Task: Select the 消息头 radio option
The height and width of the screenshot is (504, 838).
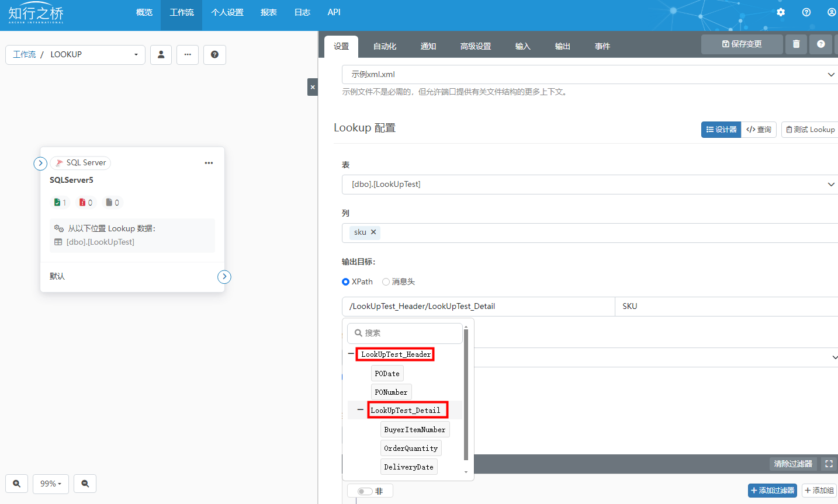Action: [386, 282]
